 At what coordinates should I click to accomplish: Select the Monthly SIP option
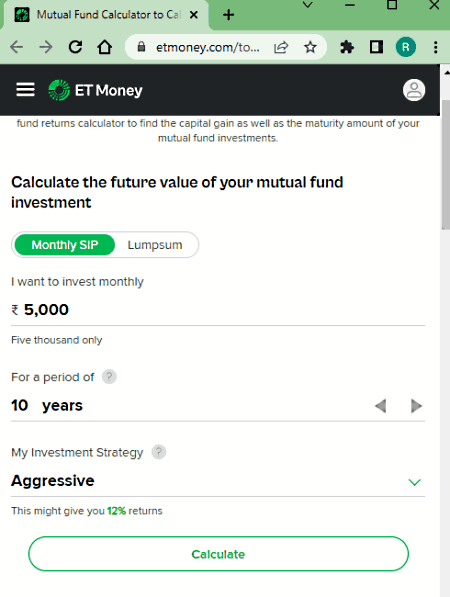point(65,245)
